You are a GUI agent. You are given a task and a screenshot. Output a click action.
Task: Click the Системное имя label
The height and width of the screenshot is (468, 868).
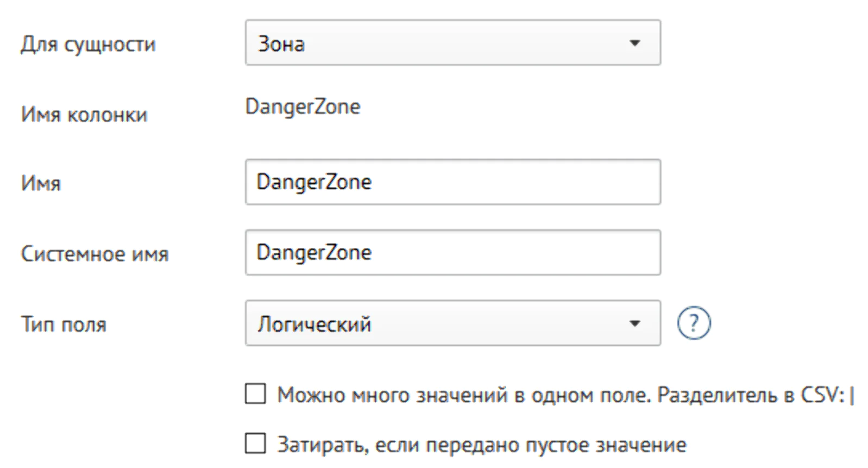(95, 254)
